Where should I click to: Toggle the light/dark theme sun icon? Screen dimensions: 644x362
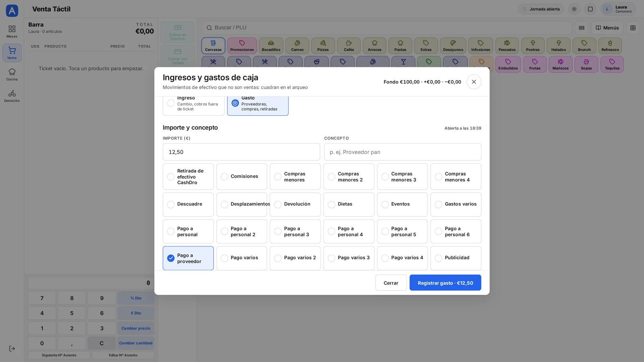click(x=574, y=9)
